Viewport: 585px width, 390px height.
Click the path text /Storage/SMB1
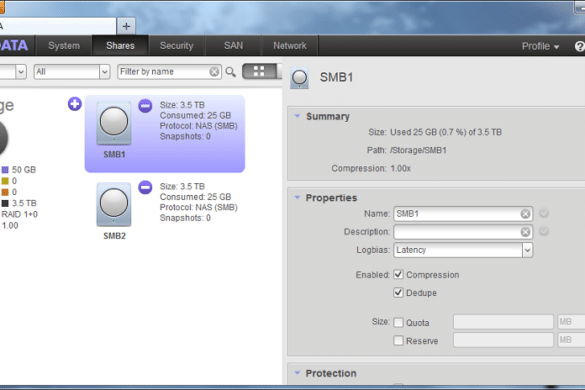(x=418, y=150)
